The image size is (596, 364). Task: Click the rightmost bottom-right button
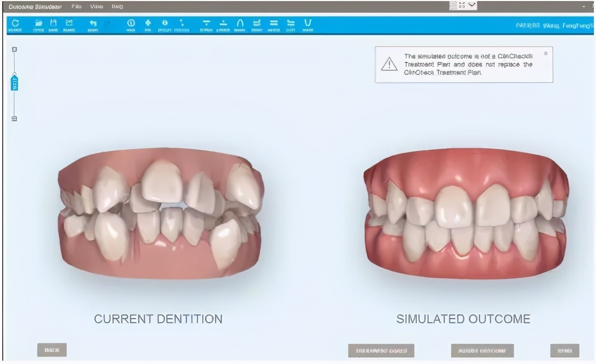(x=565, y=351)
